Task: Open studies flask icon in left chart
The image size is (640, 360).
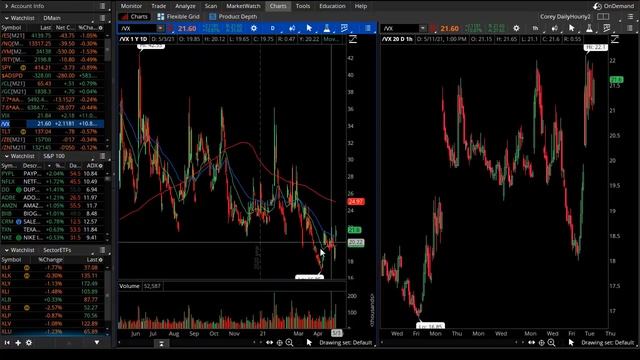Action: [327, 28]
